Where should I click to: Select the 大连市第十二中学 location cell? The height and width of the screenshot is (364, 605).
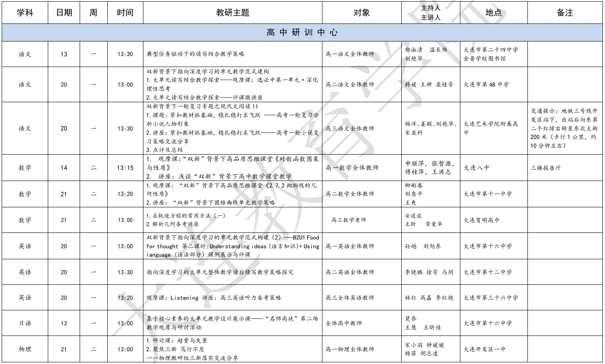point(488,272)
